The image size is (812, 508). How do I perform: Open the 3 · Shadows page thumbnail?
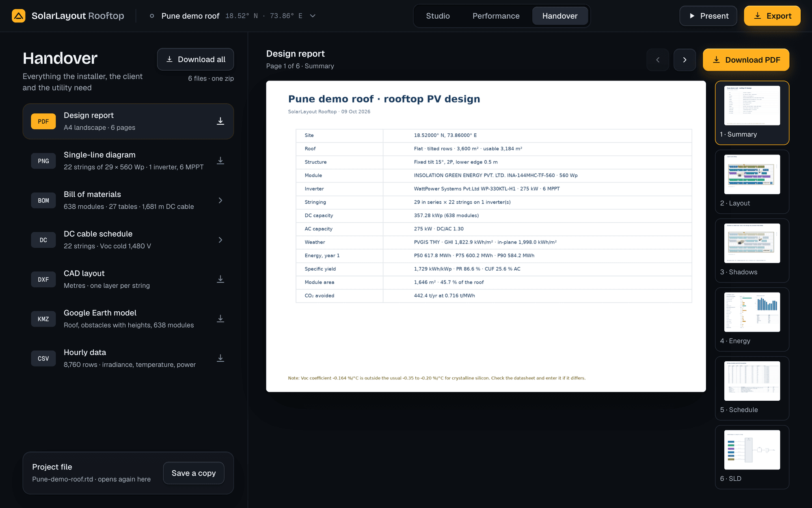(x=752, y=250)
